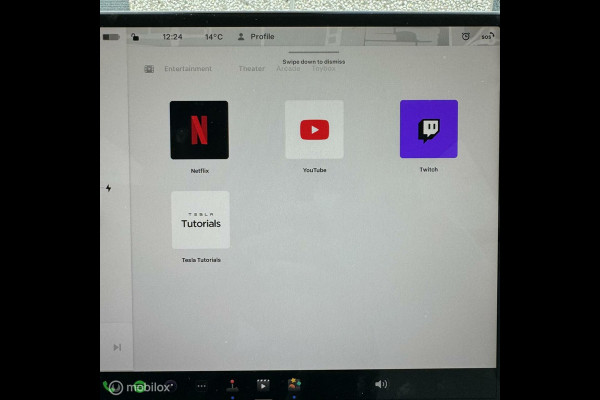Open the Profile menu
600x400 pixels.
point(256,36)
